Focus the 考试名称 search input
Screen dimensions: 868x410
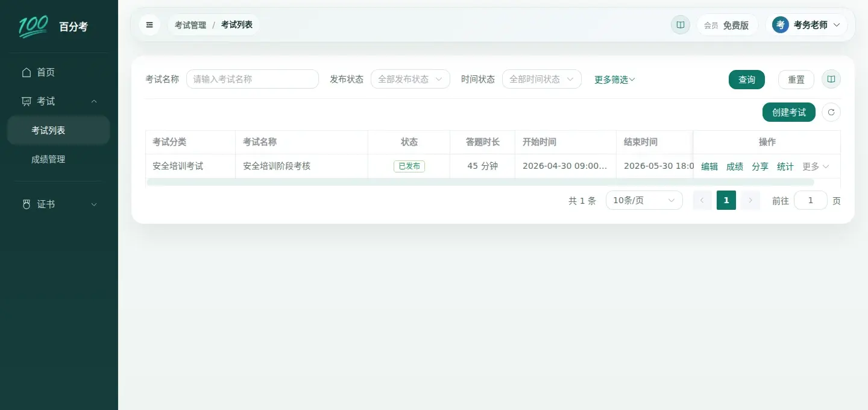(253, 79)
